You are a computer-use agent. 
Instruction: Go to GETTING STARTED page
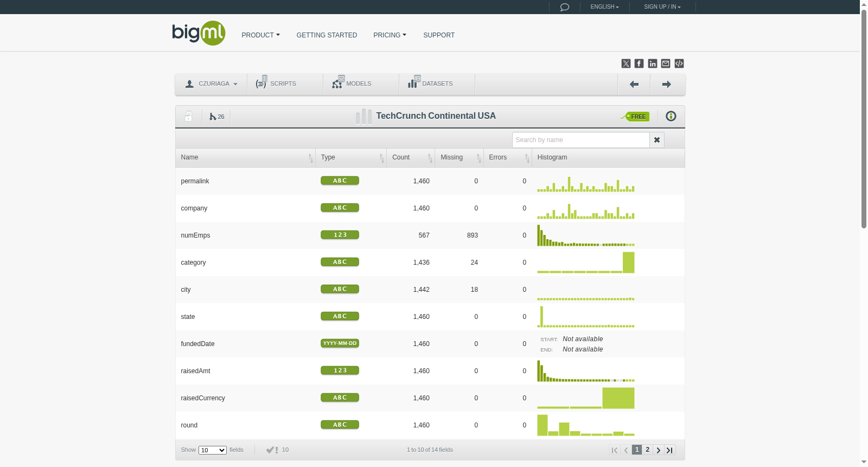[327, 35]
